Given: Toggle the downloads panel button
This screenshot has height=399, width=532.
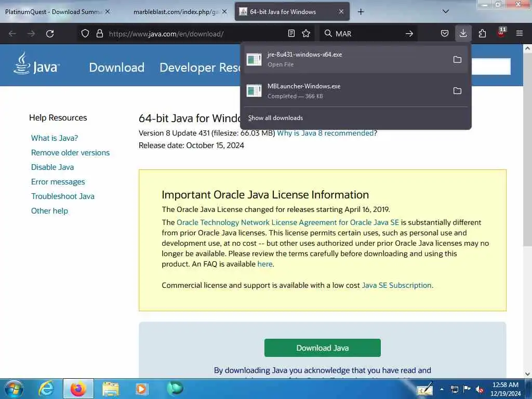Looking at the screenshot, I should [x=463, y=33].
